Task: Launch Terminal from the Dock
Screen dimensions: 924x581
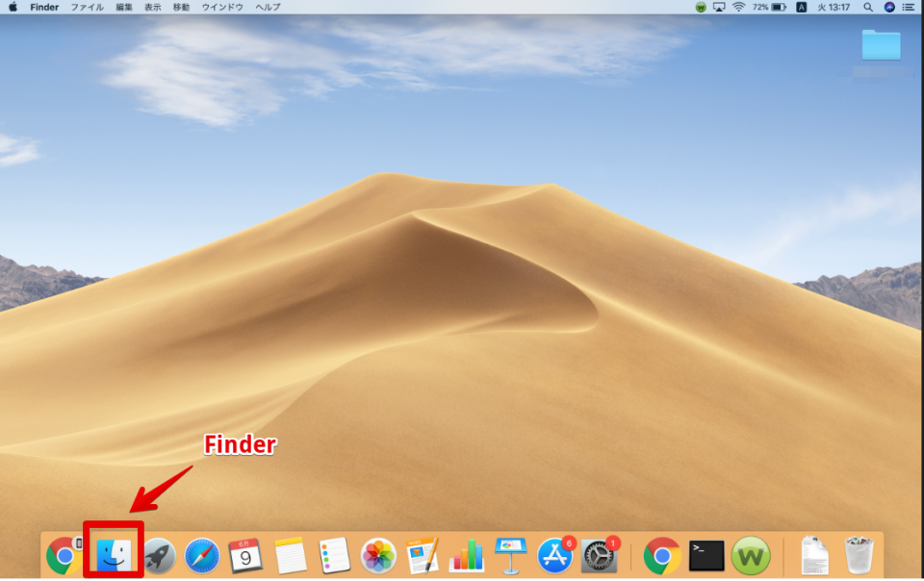Action: (x=706, y=556)
